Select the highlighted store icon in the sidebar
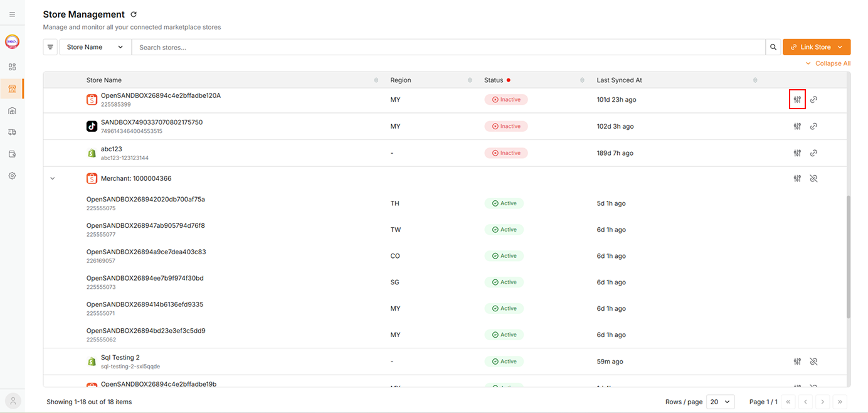Viewport: 868px width, 413px height. pos(12,88)
